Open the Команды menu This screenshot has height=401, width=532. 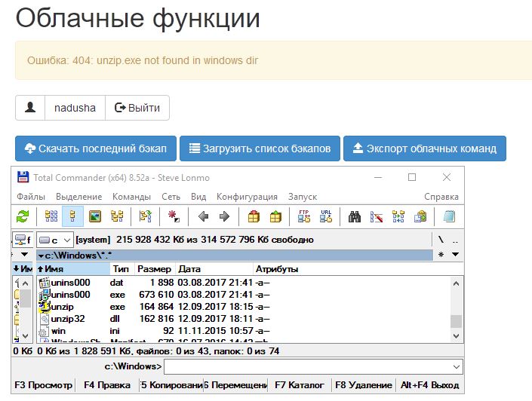[x=131, y=197]
